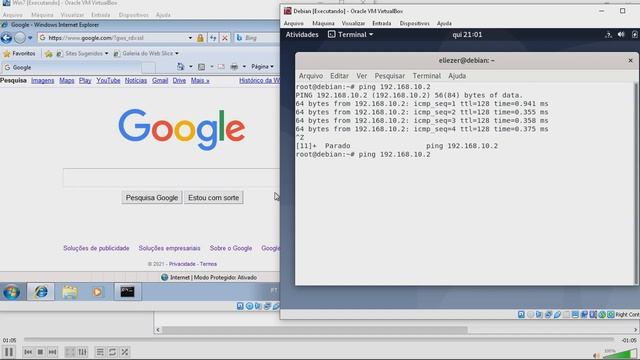Show extended settings equalizer button
640x360 pixels.
pos(82,352)
